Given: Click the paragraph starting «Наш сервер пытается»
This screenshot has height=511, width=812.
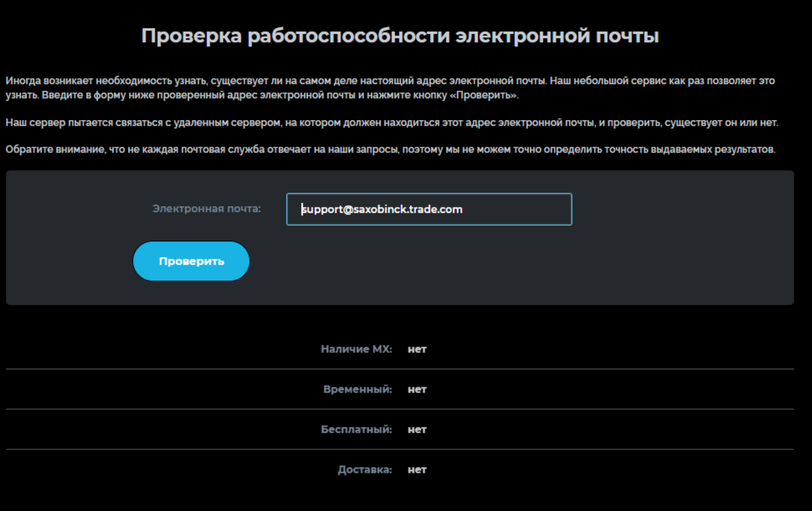Looking at the screenshot, I should [392, 123].
